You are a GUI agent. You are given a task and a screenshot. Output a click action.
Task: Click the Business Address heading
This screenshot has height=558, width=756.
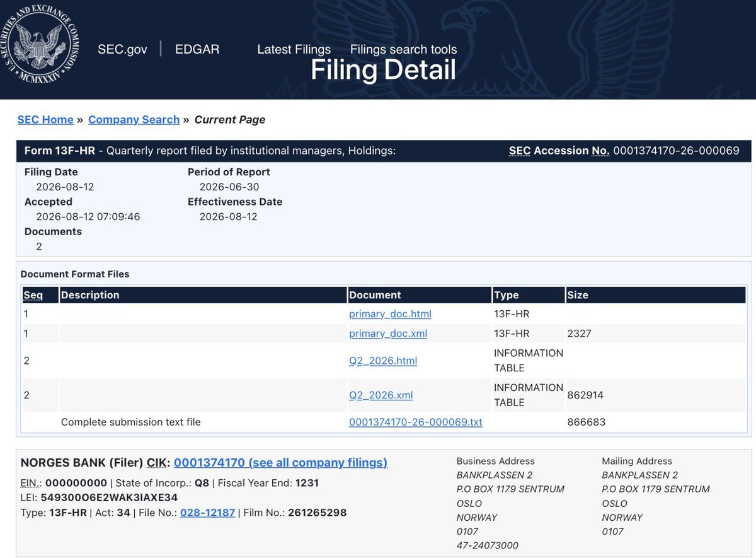pyautogui.click(x=496, y=462)
